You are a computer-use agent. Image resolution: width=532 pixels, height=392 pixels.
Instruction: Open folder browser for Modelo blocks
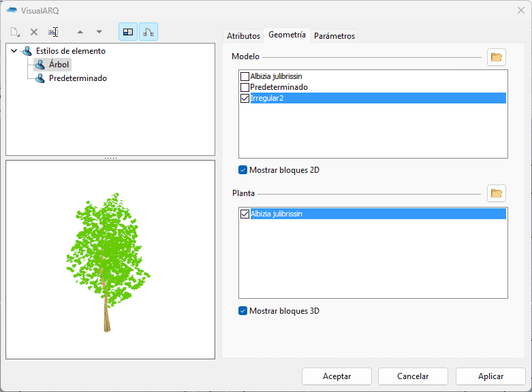tap(497, 57)
